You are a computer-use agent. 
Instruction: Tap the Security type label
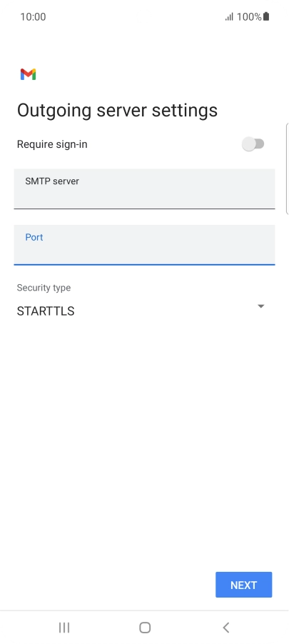point(44,288)
